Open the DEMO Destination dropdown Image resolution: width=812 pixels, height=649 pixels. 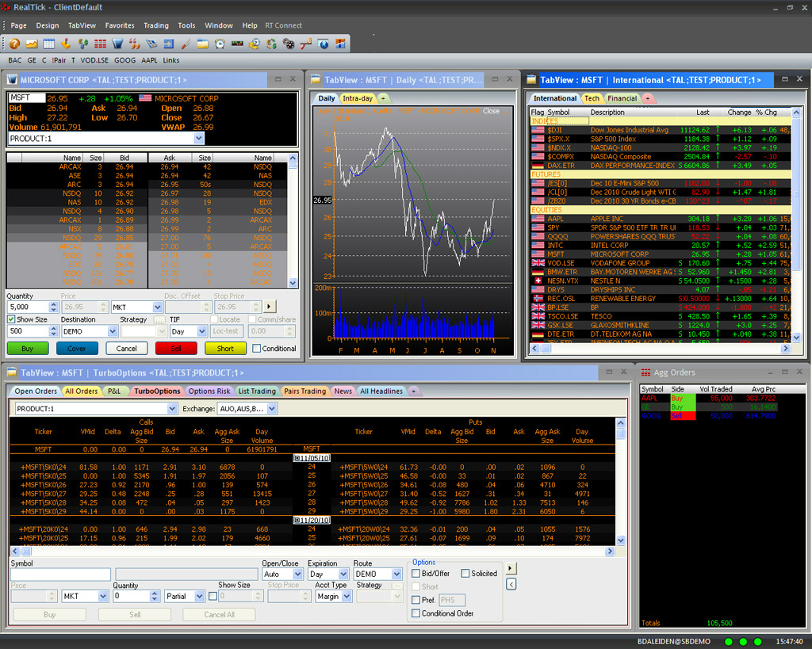coord(113,331)
